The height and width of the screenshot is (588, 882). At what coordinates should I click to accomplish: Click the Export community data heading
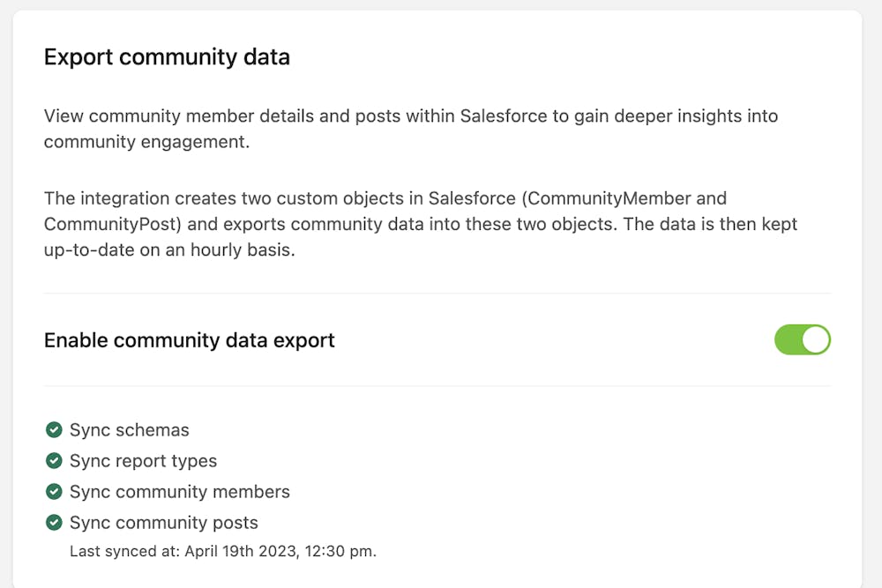(167, 57)
